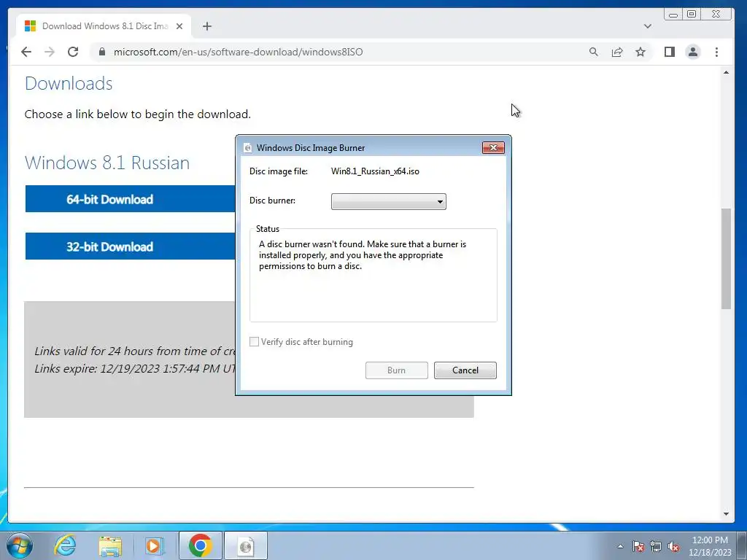This screenshot has height=560, width=747.
Task: Click the Links expire date text
Action: 135,368
